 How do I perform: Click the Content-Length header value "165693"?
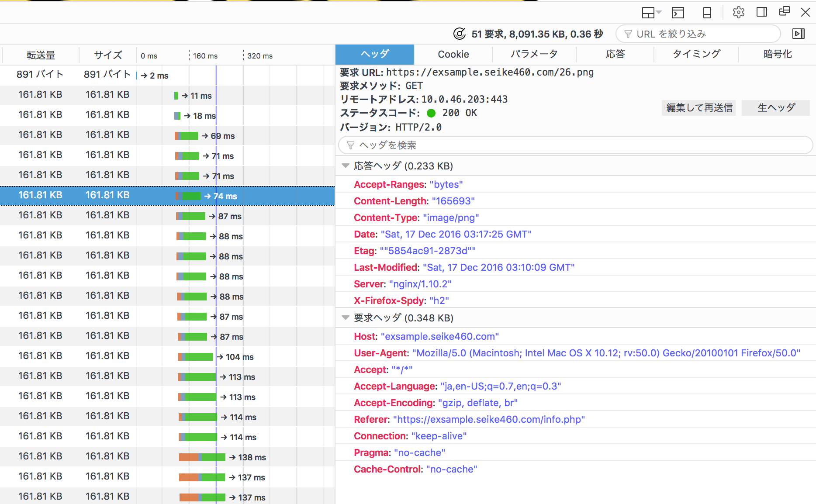(453, 201)
